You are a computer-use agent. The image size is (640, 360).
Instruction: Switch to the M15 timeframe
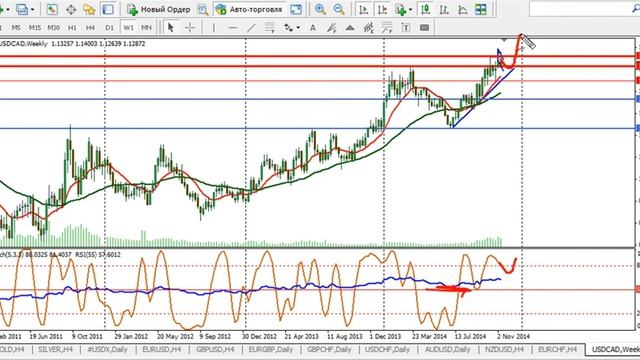(35, 28)
